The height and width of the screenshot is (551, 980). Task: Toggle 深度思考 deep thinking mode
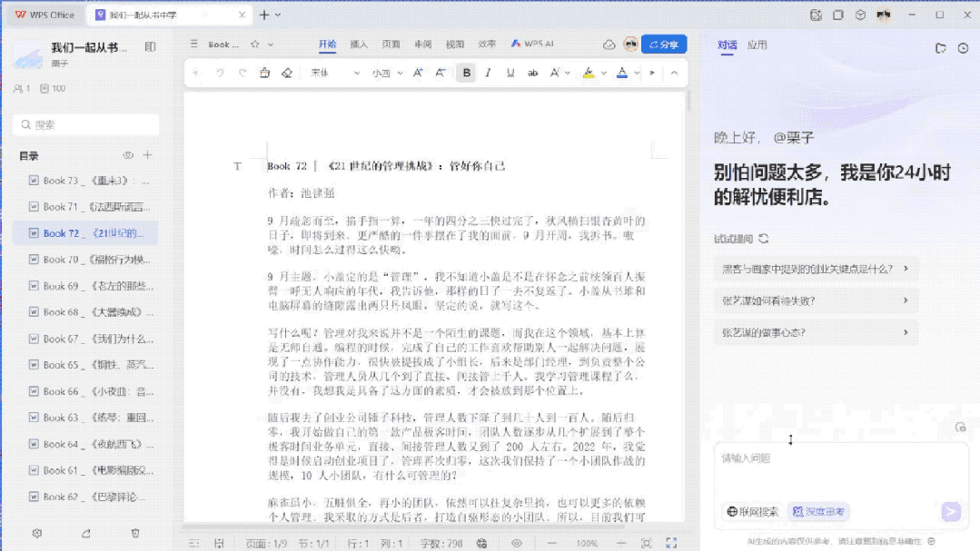(818, 512)
